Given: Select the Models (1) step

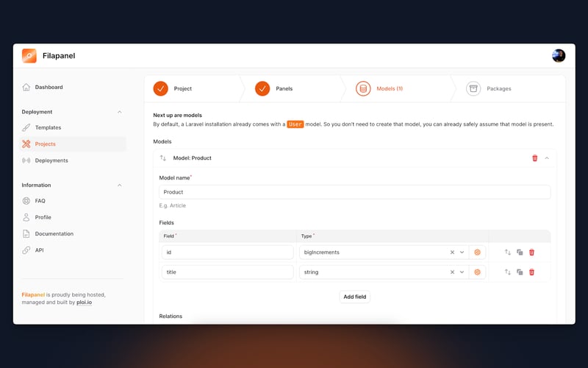Looking at the screenshot, I should 390,88.
